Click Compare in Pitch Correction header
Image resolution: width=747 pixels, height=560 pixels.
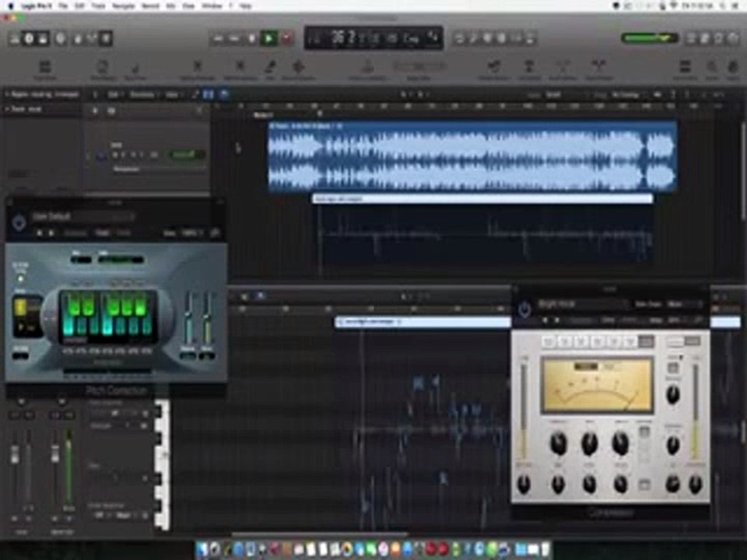[x=75, y=233]
